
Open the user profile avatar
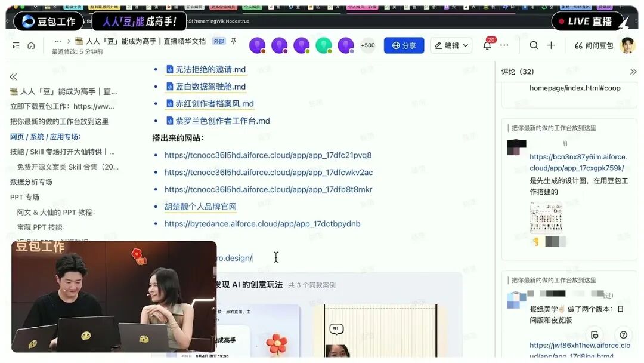point(627,45)
